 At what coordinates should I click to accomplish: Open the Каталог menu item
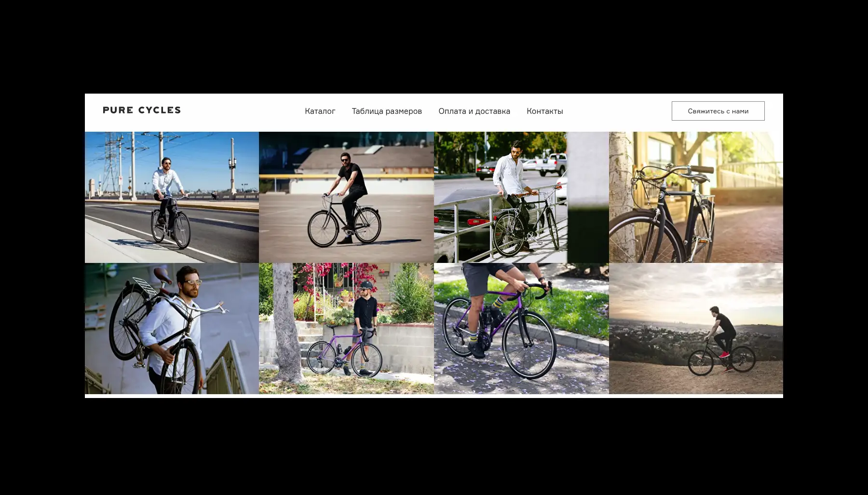(x=320, y=111)
